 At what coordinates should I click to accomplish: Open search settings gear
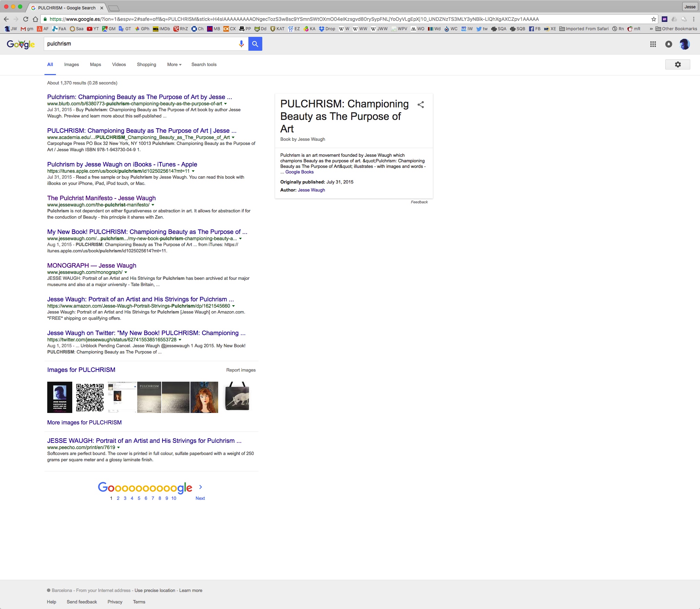(677, 65)
